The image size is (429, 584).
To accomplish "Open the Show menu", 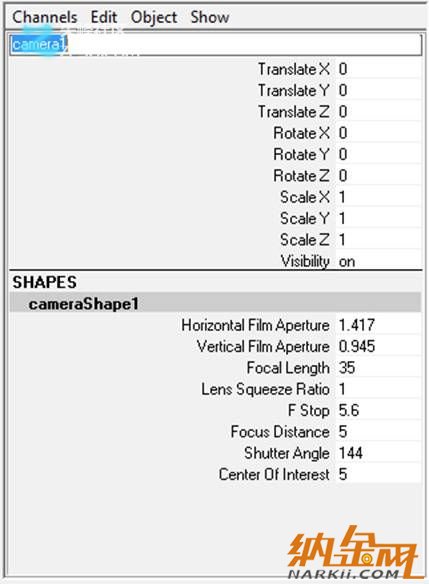I will pyautogui.click(x=210, y=17).
